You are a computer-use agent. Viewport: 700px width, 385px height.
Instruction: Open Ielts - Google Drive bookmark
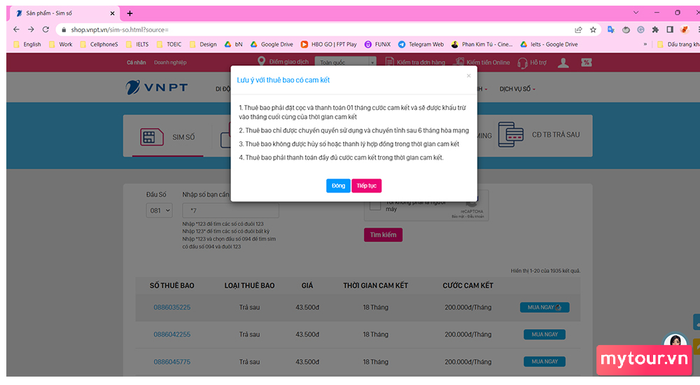tap(549, 44)
